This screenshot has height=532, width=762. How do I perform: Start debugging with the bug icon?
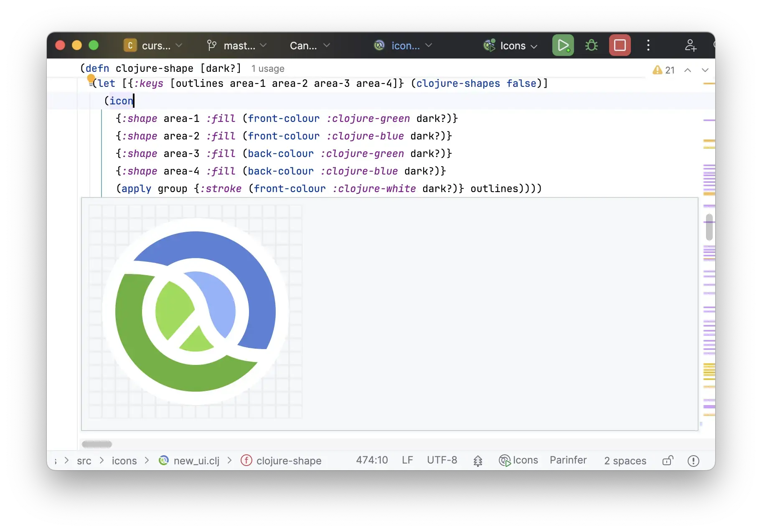(591, 45)
